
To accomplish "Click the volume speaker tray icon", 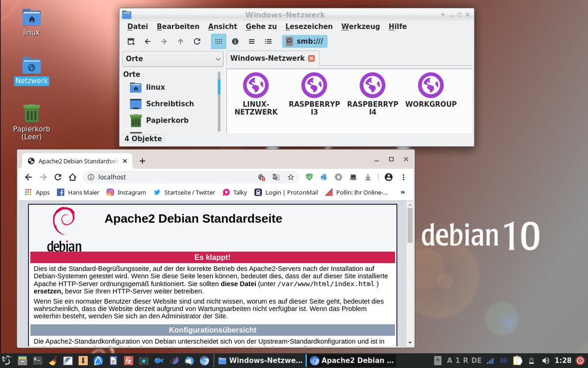I will [545, 361].
